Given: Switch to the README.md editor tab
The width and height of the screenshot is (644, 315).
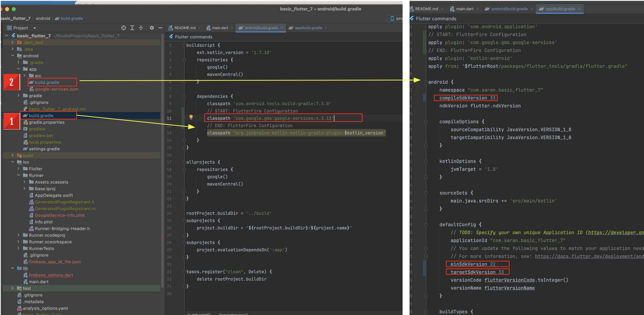Looking at the screenshot, I should coord(185,28).
